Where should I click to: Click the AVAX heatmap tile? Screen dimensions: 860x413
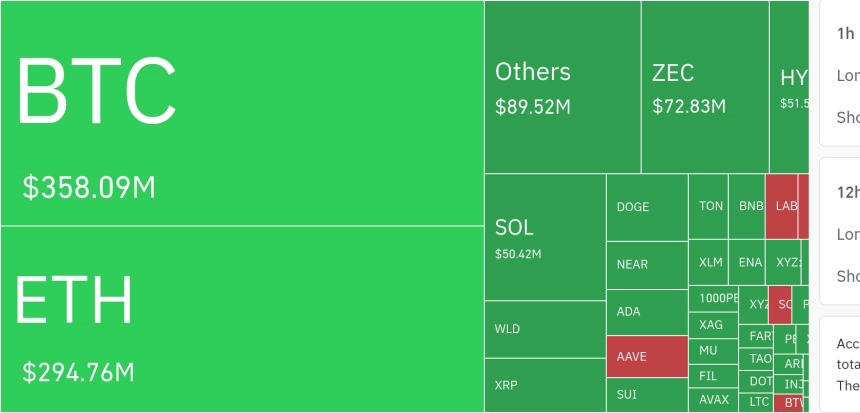(714, 400)
